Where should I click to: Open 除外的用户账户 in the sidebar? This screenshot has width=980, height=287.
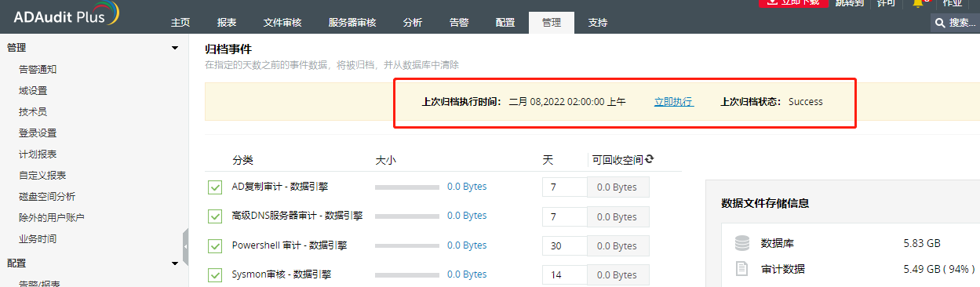52,217
